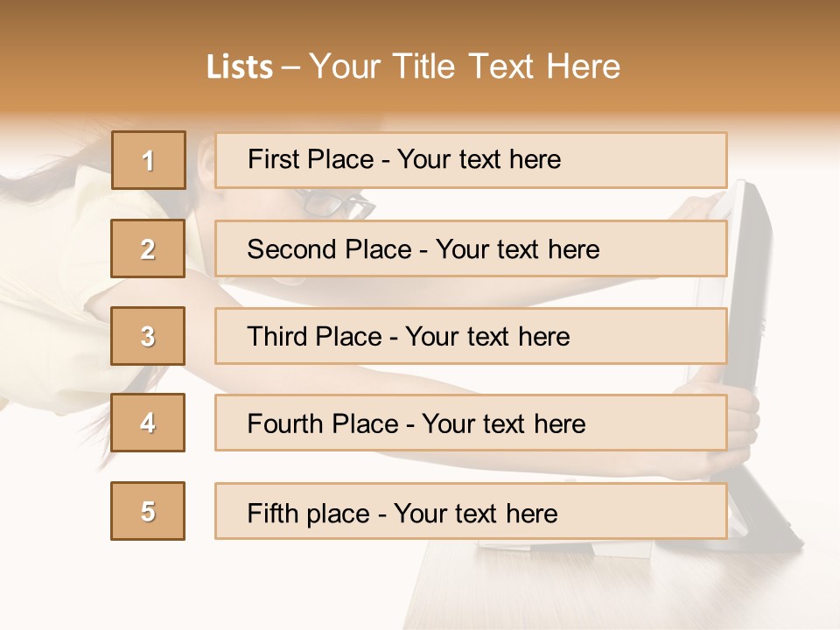Viewport: 840px width, 630px height.
Task: Click the slide title text
Action: pos(413,66)
